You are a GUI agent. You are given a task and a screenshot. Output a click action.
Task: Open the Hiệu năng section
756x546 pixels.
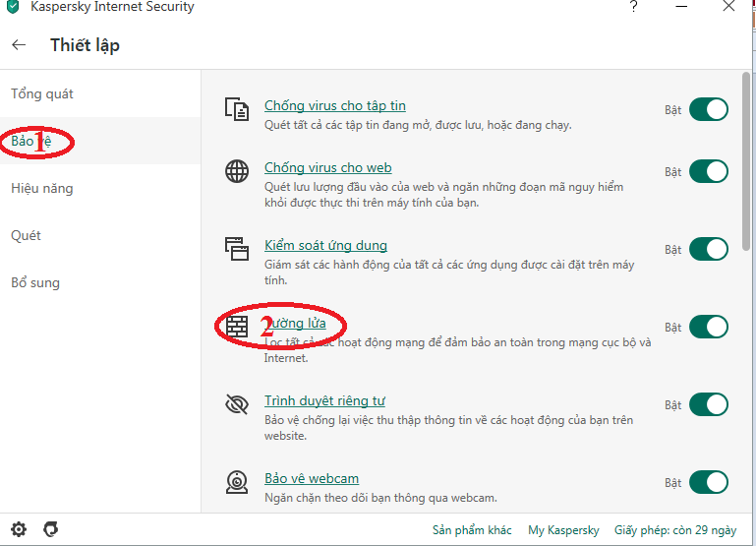click(x=42, y=188)
